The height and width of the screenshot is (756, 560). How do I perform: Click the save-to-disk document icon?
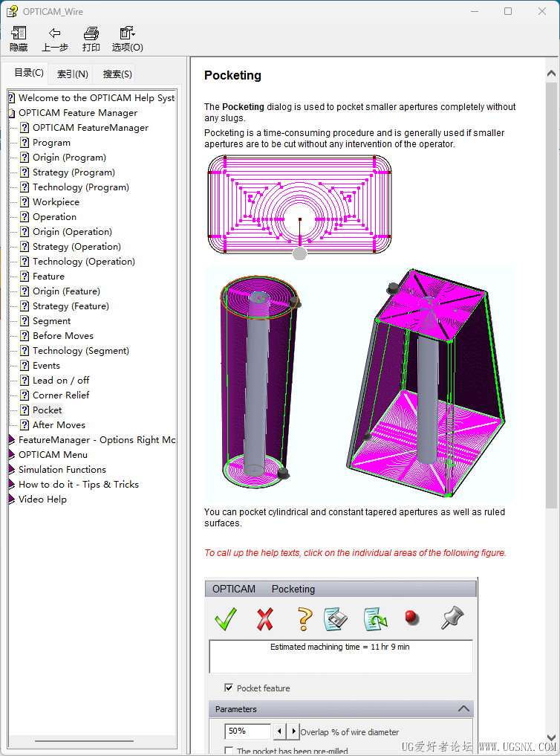[336, 618]
